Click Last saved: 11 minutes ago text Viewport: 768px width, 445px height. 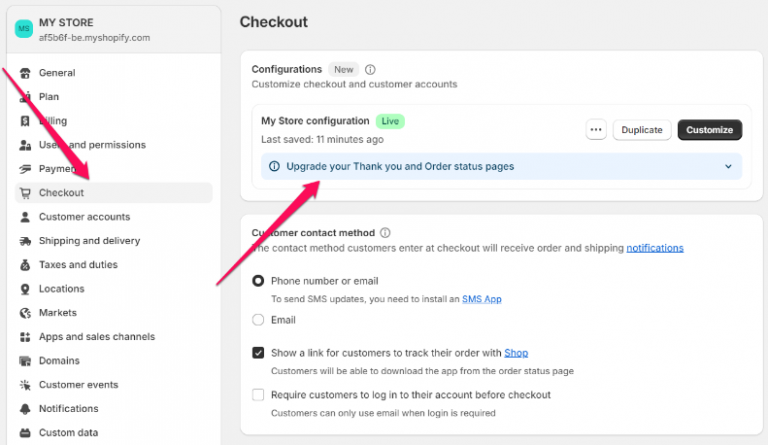(322, 140)
